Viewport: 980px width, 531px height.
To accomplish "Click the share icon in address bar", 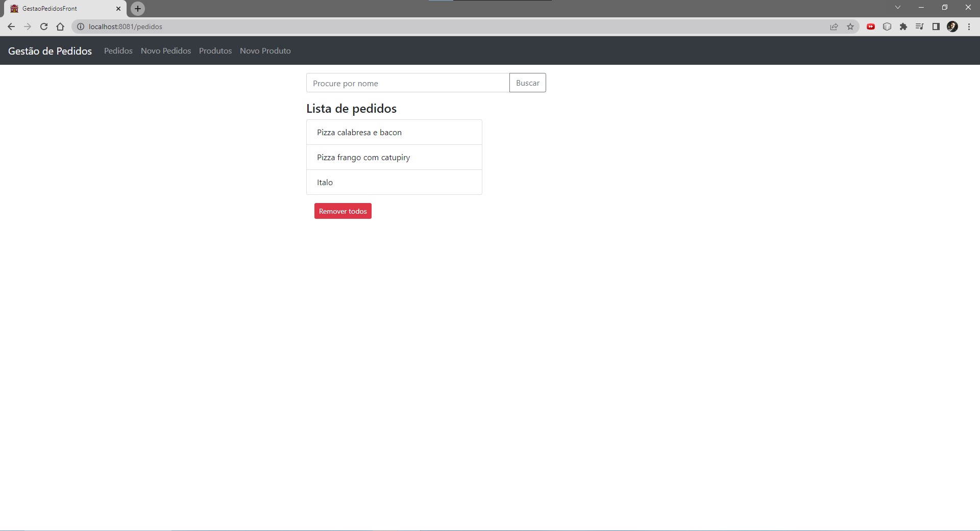I will [x=834, y=26].
